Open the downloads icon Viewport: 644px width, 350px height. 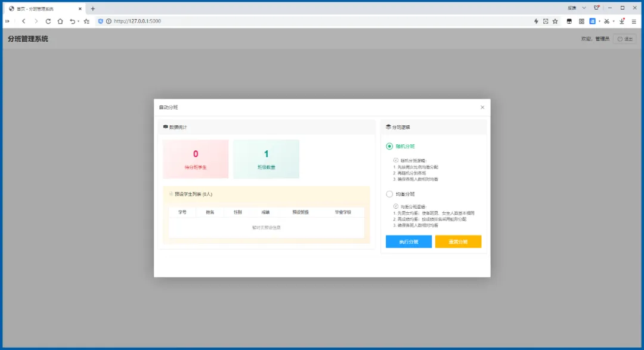tap(622, 21)
